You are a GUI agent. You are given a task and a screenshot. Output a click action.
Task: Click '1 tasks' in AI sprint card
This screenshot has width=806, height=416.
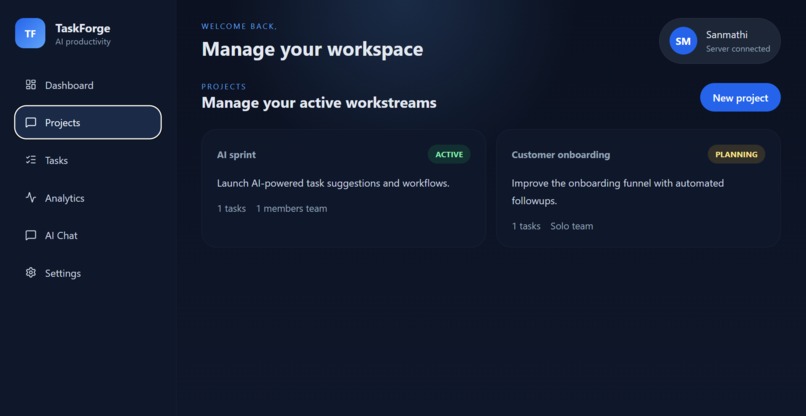[x=231, y=209]
